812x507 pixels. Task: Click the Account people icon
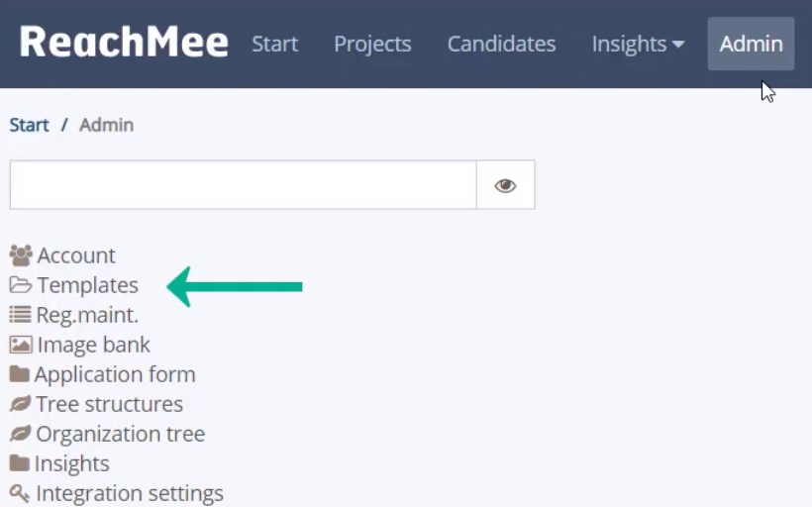tap(21, 255)
